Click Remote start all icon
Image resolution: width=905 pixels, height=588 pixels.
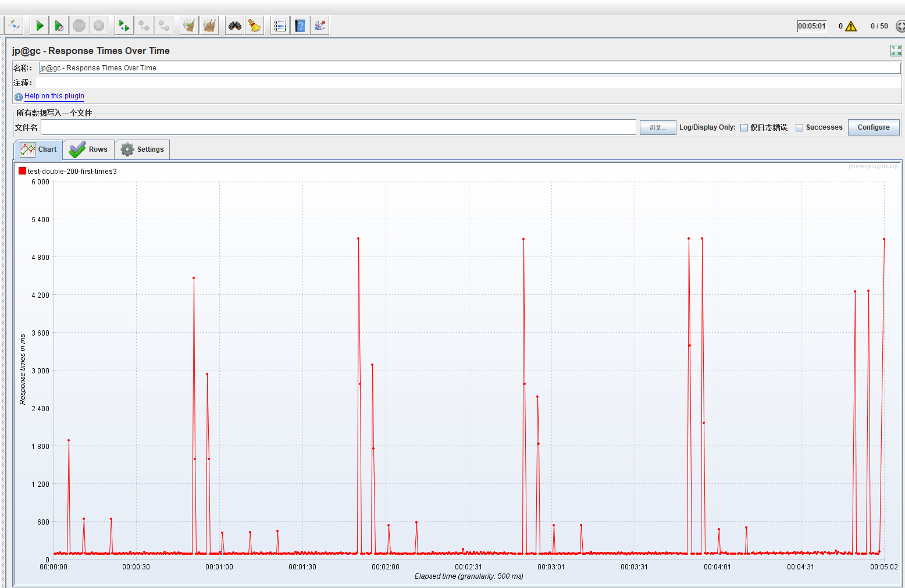(124, 26)
